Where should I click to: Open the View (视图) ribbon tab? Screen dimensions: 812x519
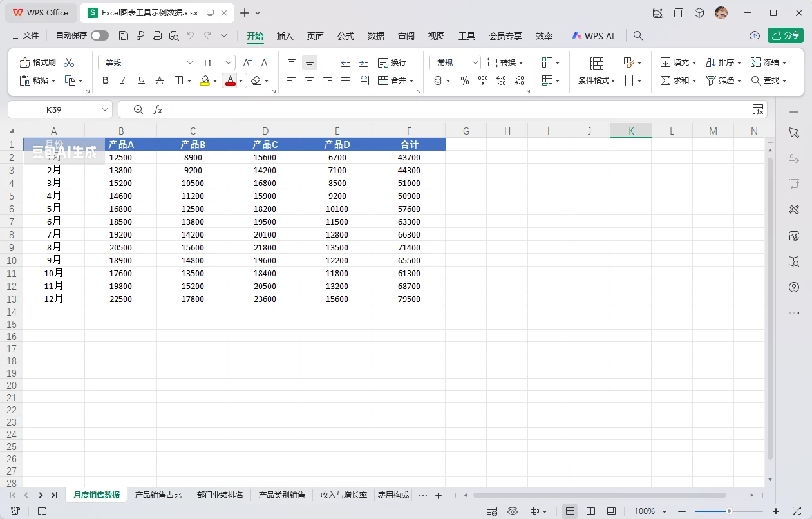(437, 36)
